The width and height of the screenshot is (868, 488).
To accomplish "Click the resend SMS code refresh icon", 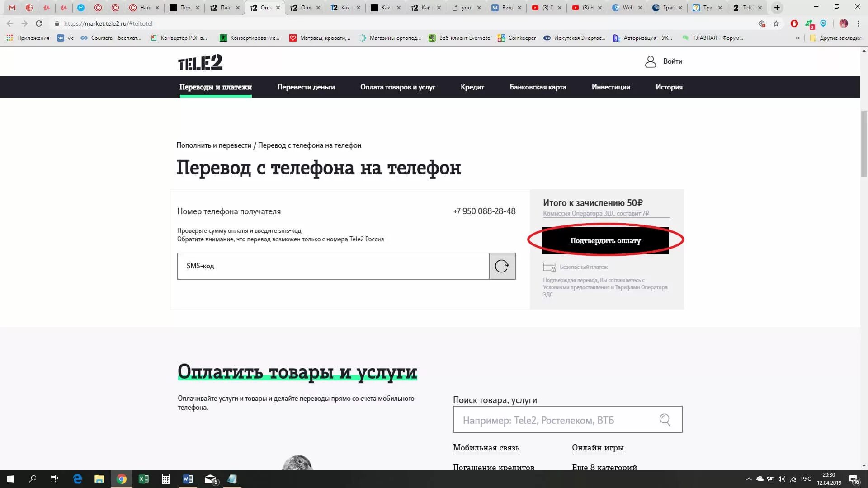I will [x=502, y=266].
